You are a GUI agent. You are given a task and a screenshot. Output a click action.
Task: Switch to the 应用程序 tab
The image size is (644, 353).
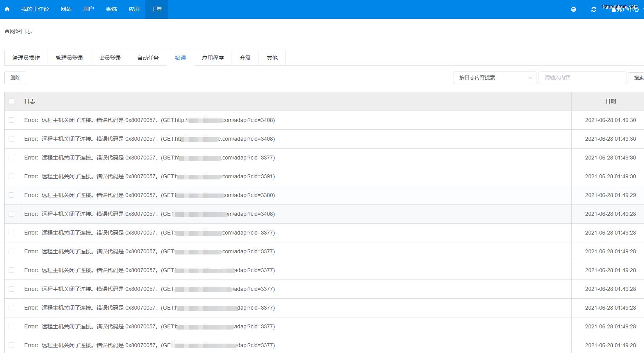click(x=213, y=58)
